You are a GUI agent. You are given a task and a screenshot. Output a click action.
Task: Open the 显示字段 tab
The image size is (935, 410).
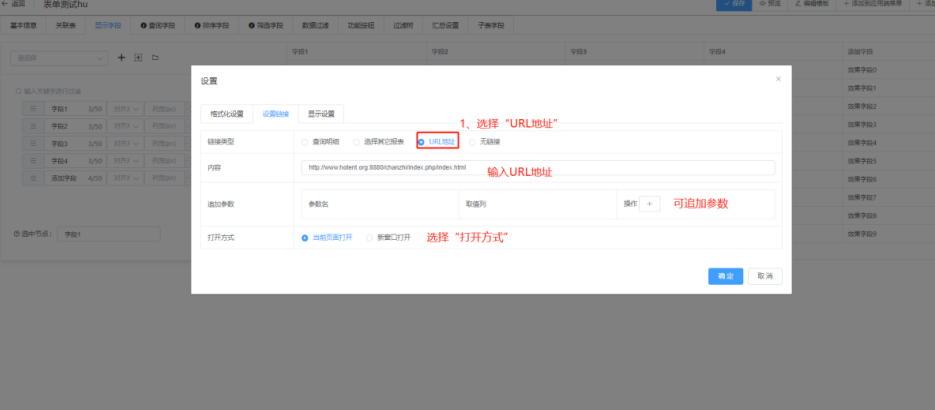pos(108,26)
